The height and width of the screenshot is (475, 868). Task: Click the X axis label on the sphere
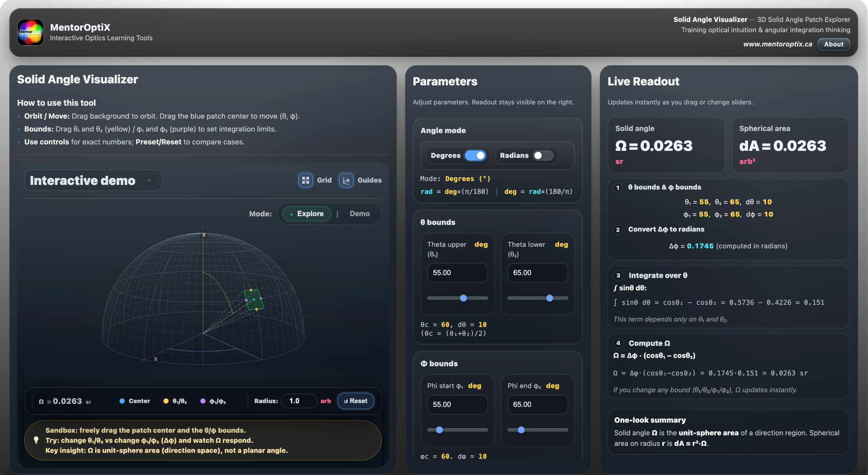(x=156, y=359)
